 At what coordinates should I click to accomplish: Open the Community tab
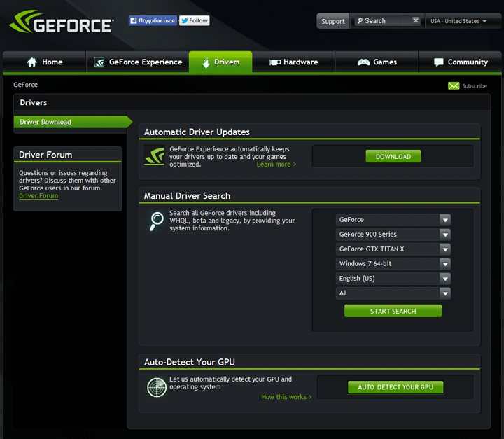[461, 62]
